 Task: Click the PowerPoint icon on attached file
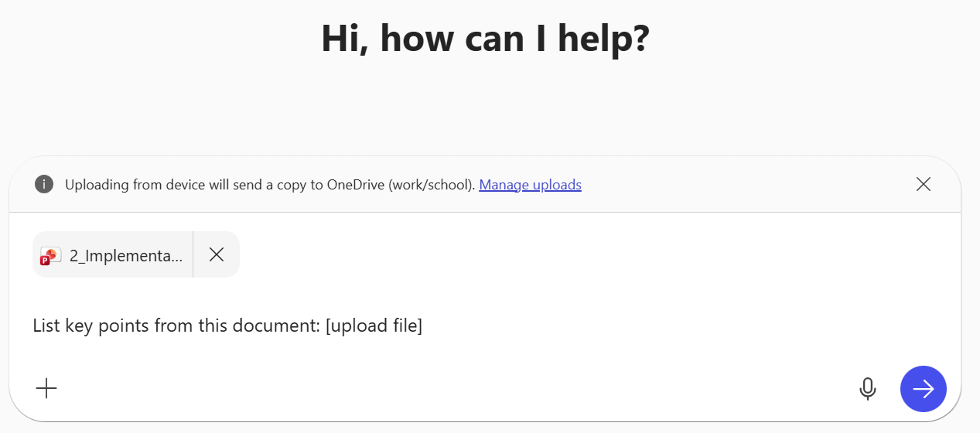coord(50,255)
